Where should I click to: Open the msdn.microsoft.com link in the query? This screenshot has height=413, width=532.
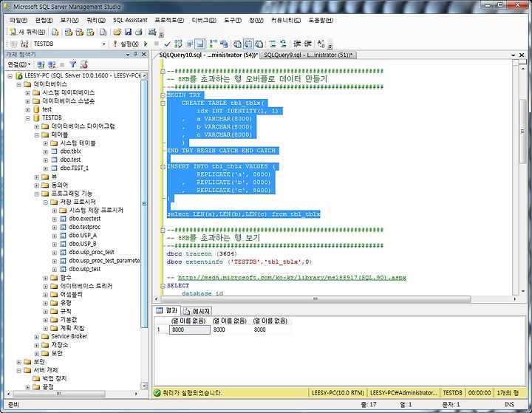pos(292,278)
